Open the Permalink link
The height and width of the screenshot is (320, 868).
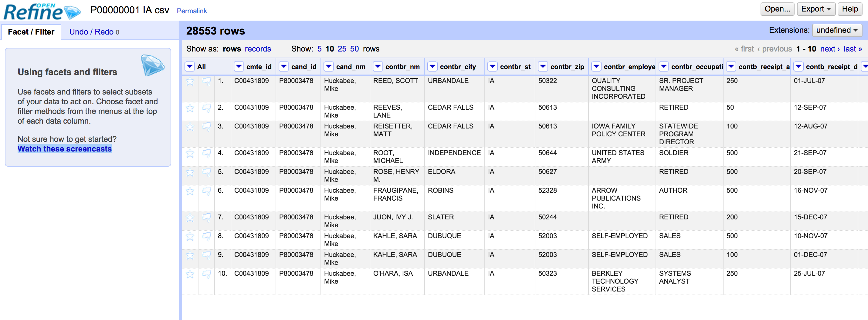click(x=192, y=11)
